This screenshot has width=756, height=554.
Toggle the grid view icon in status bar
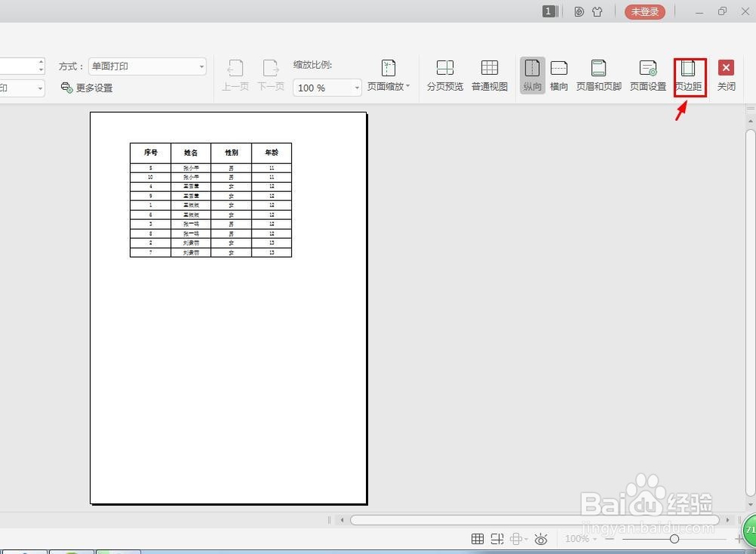(477, 538)
